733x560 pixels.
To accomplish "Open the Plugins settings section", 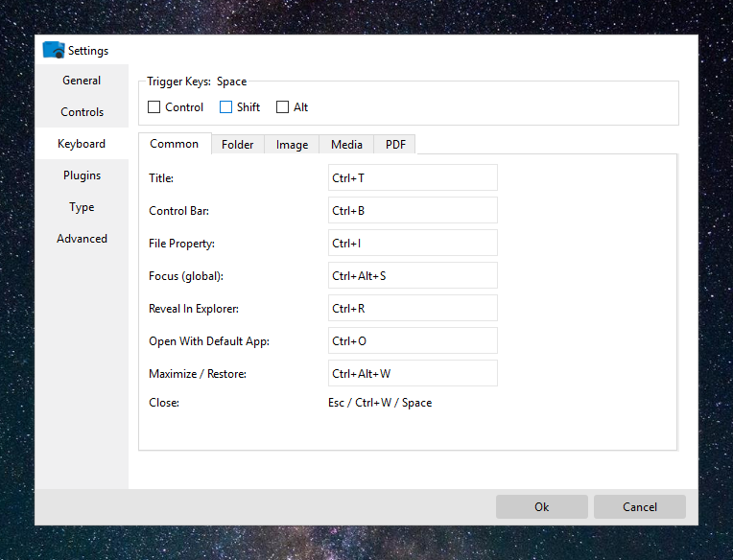I will tap(82, 175).
